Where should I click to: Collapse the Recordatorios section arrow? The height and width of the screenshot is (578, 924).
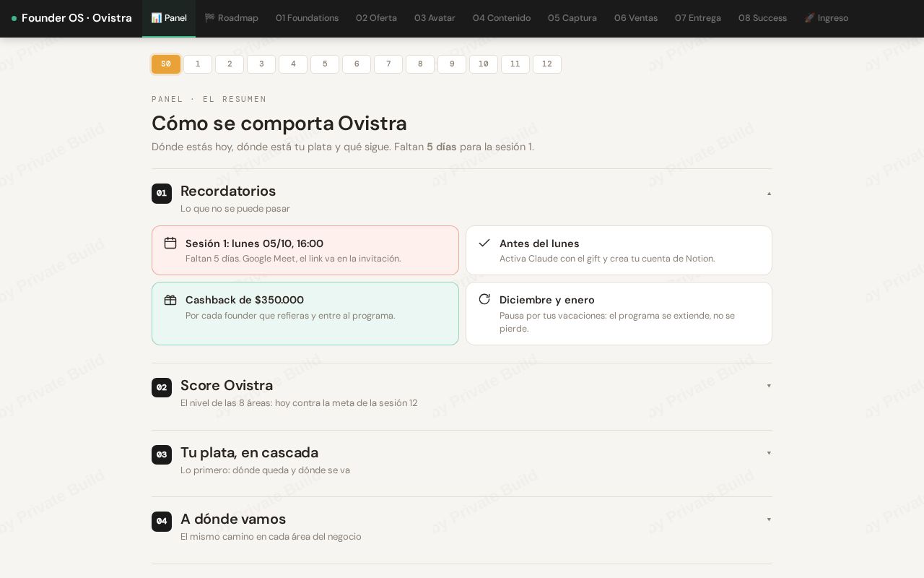pos(769,194)
